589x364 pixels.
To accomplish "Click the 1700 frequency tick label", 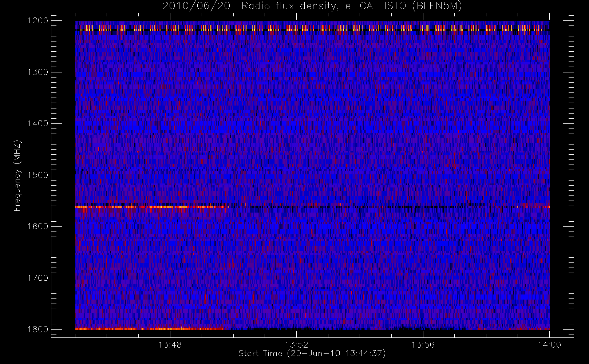I will 37,278.
